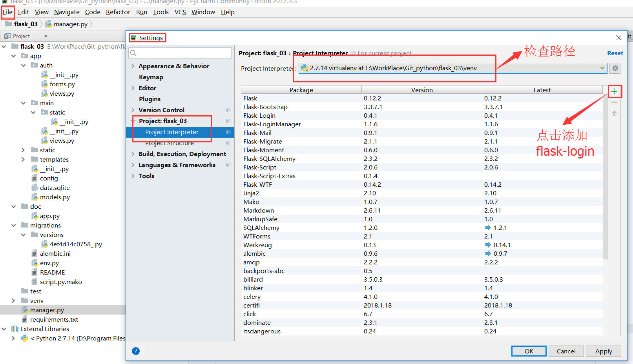The image size is (633, 364).
Task: Click the package list vertical scrollbar
Action: 605,177
